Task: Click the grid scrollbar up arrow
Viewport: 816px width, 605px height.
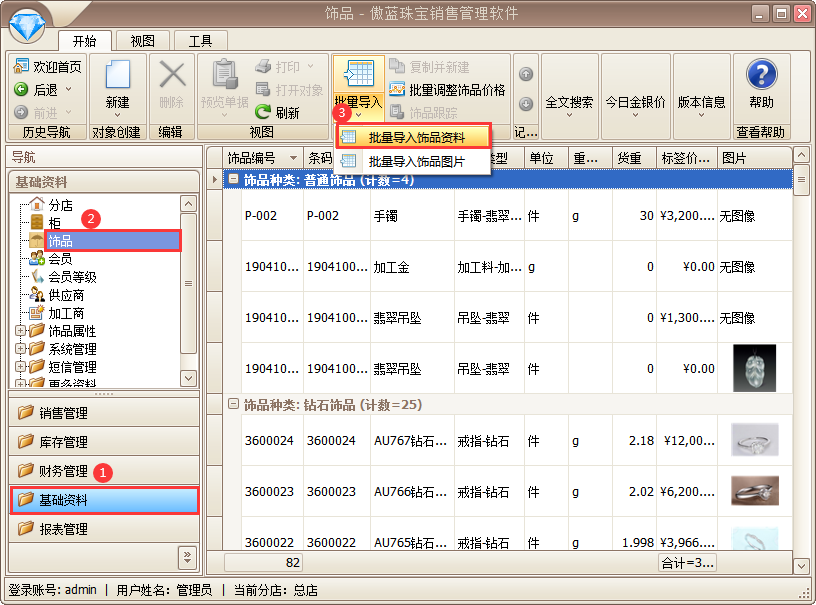Action: [800, 155]
